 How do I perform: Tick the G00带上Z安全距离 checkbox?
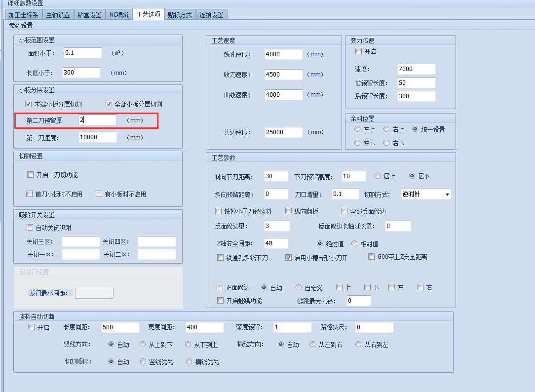[x=372, y=257]
